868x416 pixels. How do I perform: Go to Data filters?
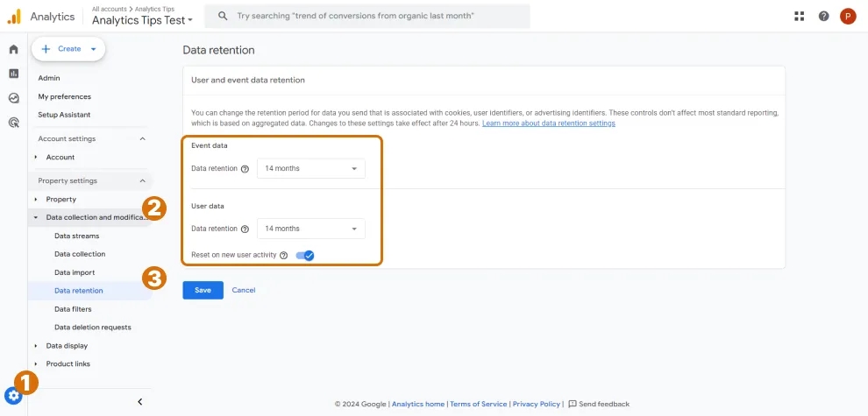tap(73, 309)
